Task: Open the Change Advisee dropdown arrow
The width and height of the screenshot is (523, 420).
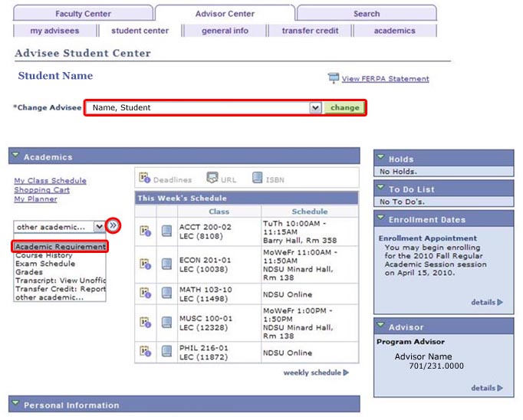Action: pos(315,107)
